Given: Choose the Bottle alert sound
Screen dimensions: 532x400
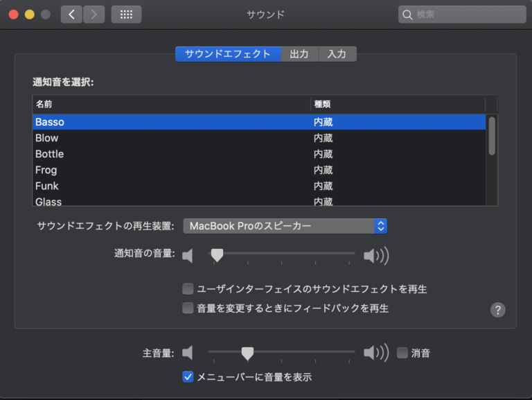Looking at the screenshot, I should (49, 154).
